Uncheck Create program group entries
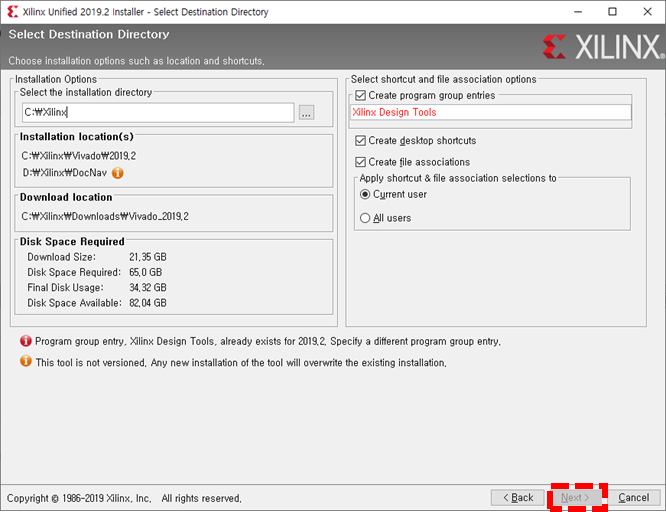The image size is (666, 512). pos(360,95)
